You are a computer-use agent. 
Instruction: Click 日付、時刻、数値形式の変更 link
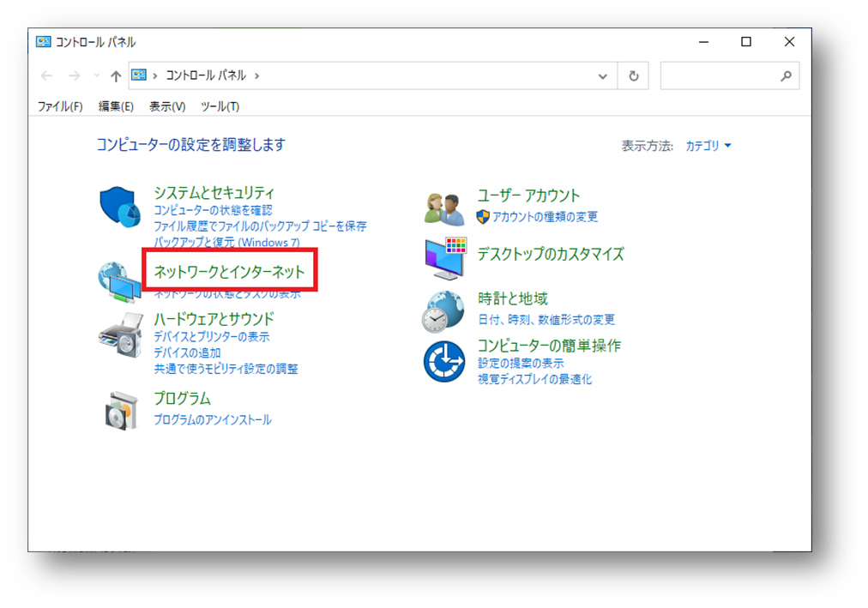(546, 319)
